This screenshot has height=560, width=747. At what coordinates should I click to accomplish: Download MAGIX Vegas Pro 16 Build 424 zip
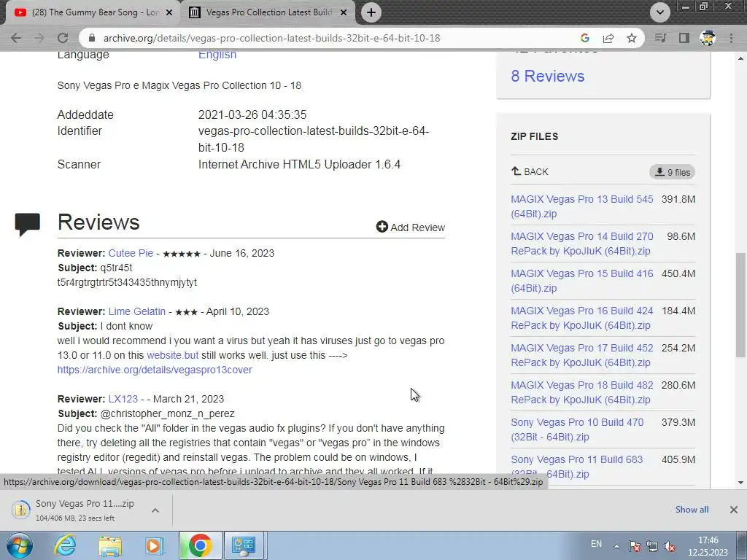[581, 318]
